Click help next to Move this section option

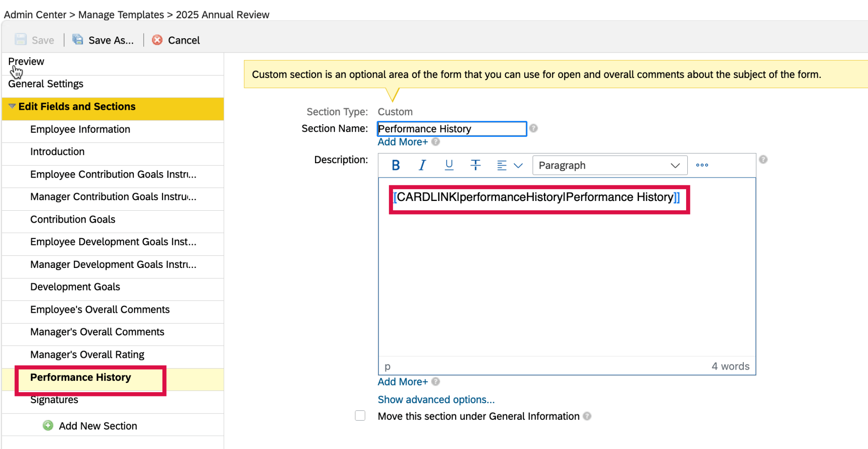coord(588,416)
